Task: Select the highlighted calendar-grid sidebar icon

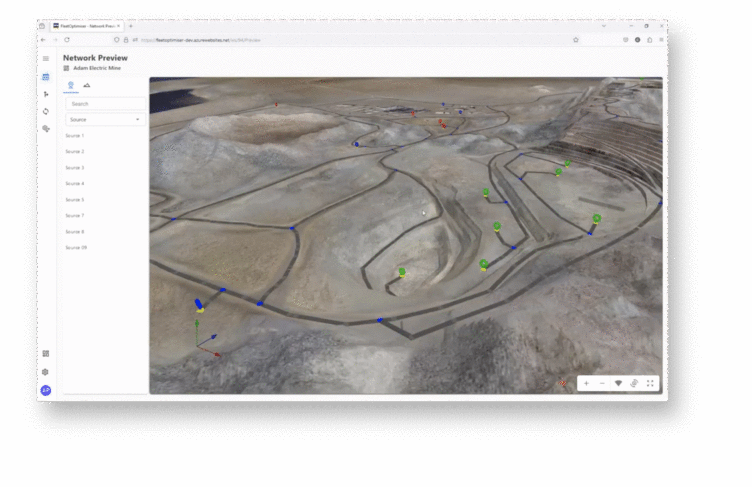Action: tap(46, 77)
